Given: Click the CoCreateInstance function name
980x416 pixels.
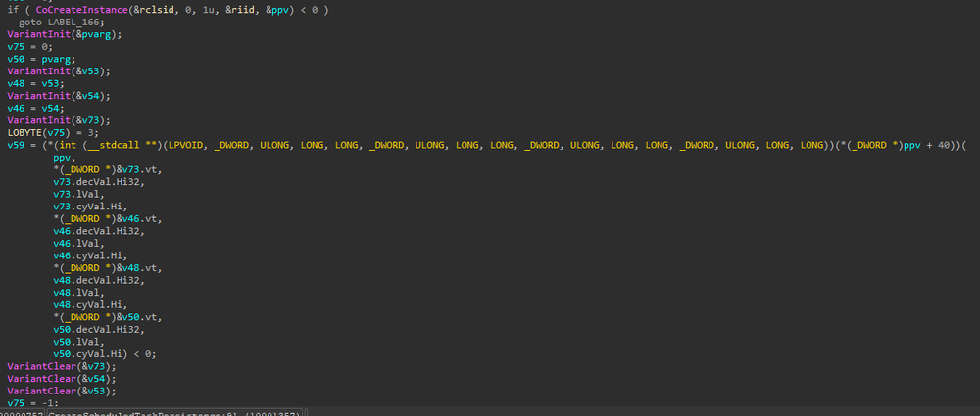Looking at the screenshot, I should pos(83,10).
